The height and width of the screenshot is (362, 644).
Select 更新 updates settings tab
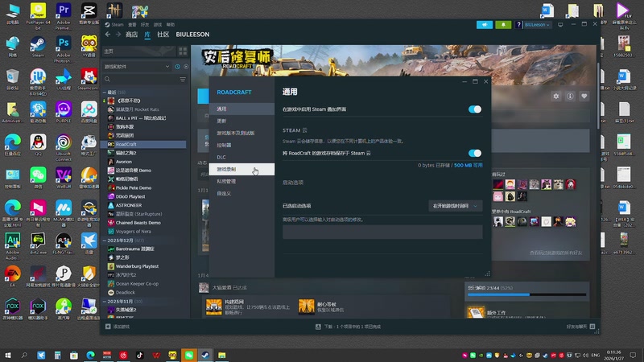242,121
